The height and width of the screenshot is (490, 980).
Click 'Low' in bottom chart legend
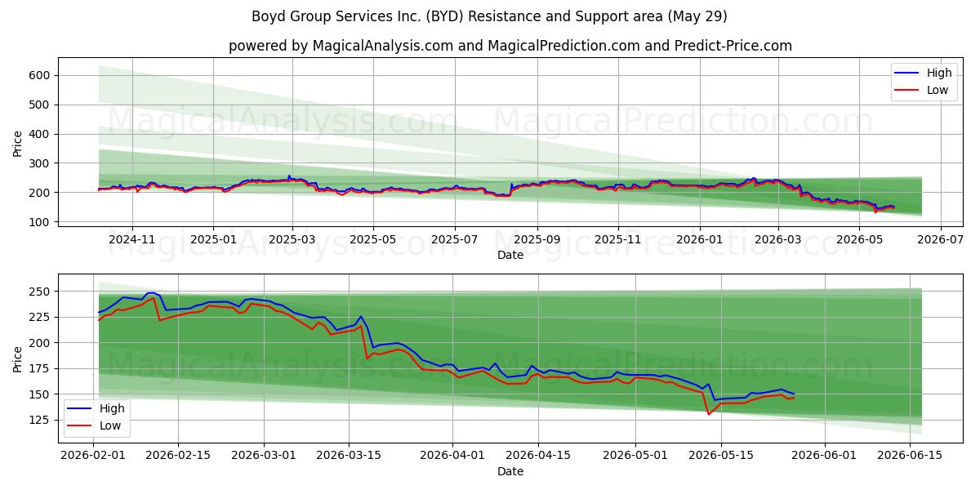click(x=109, y=425)
